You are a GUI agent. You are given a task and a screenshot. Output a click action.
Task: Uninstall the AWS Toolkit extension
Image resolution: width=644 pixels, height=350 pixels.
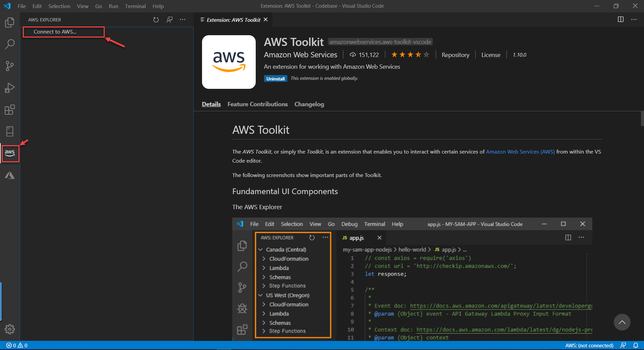click(275, 79)
